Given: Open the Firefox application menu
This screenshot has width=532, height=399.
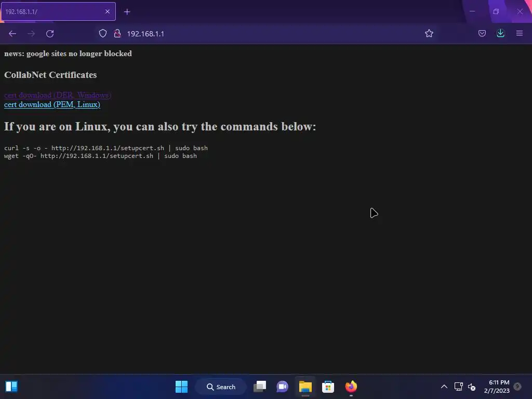Looking at the screenshot, I should pyautogui.click(x=519, y=33).
